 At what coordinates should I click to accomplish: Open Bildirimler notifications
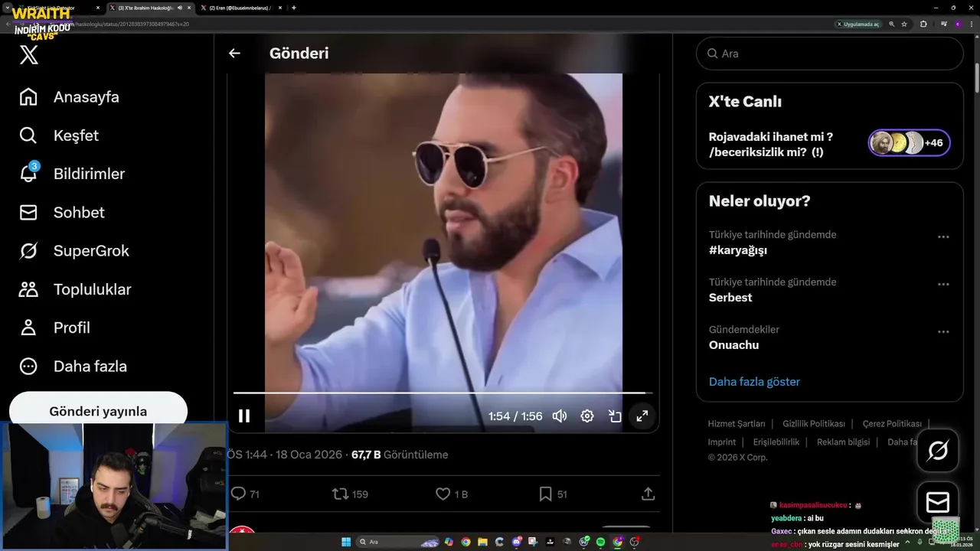point(72,174)
